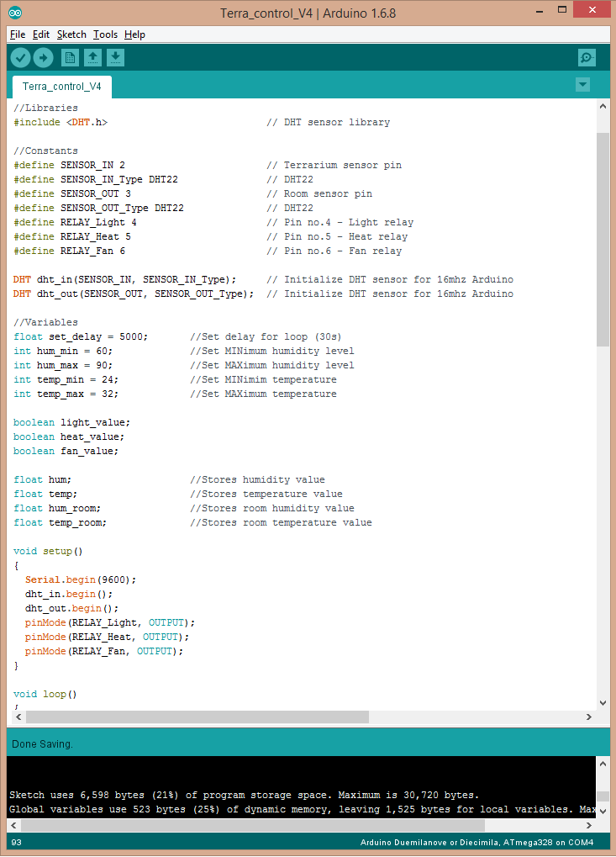
Task: Click the 'Sketch uses 6,598 bytes' console line
Action: pos(244,796)
